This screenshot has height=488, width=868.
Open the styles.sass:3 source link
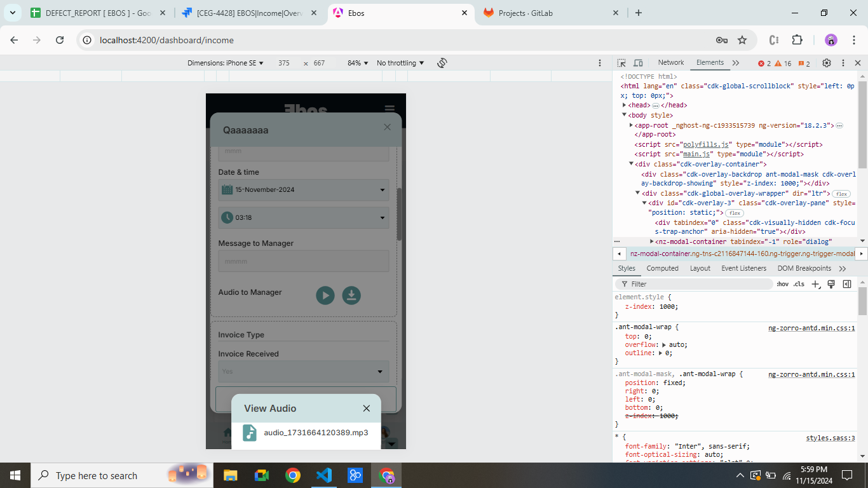pyautogui.click(x=831, y=438)
